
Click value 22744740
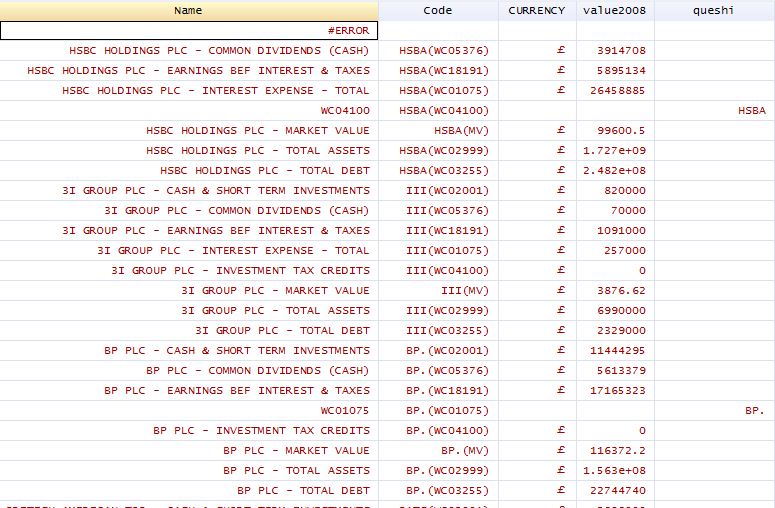pos(615,491)
